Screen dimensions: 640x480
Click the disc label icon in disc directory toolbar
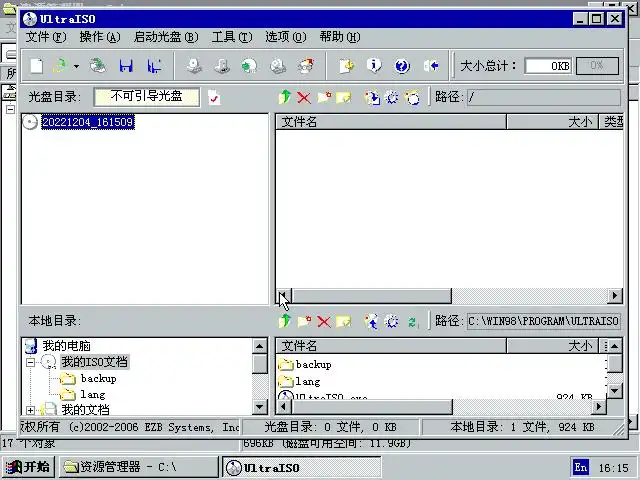[x=412, y=98]
